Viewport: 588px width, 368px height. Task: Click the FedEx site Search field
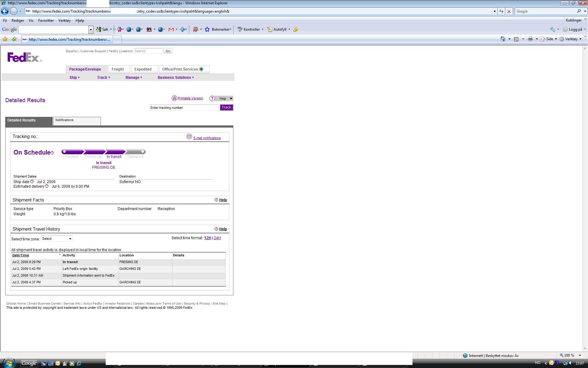[x=148, y=51]
